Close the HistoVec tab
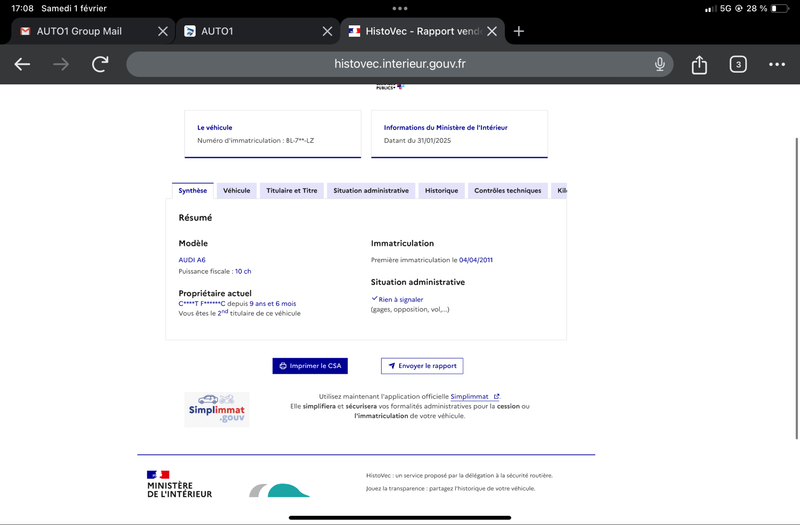Image resolution: width=800 pixels, height=525 pixels. (492, 31)
